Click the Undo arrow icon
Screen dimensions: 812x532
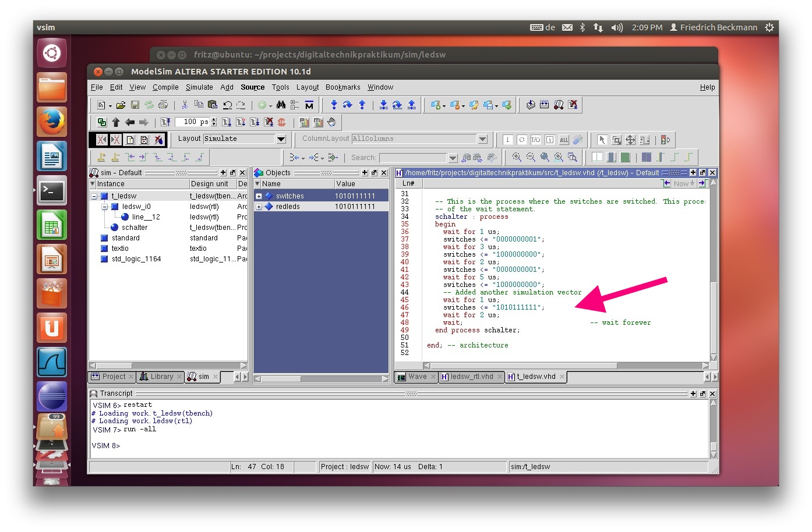tap(227, 105)
